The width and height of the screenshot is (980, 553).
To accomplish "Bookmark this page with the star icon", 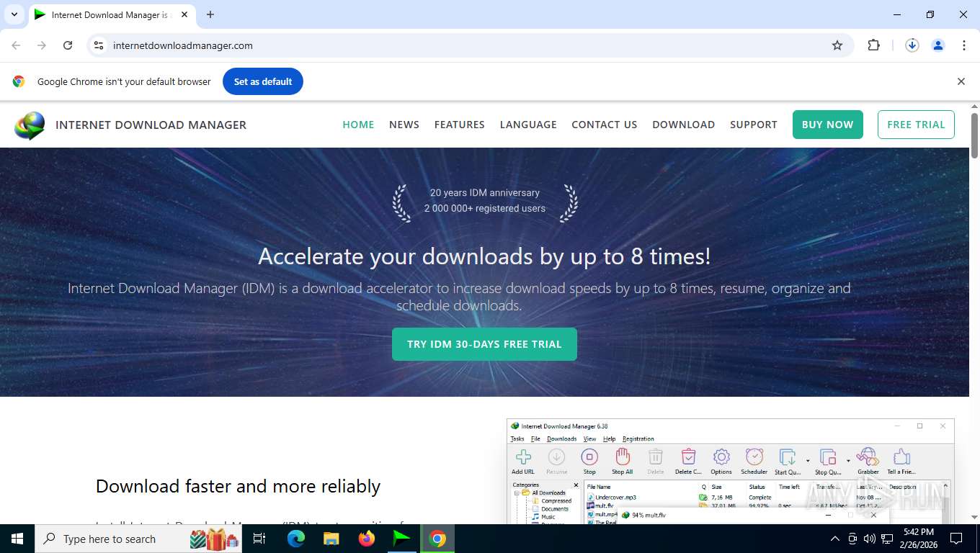I will [837, 45].
